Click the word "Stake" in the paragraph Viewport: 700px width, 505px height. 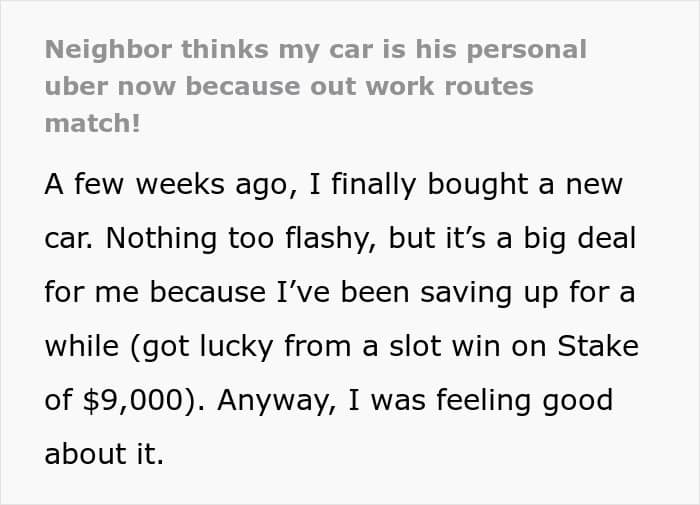click(598, 346)
